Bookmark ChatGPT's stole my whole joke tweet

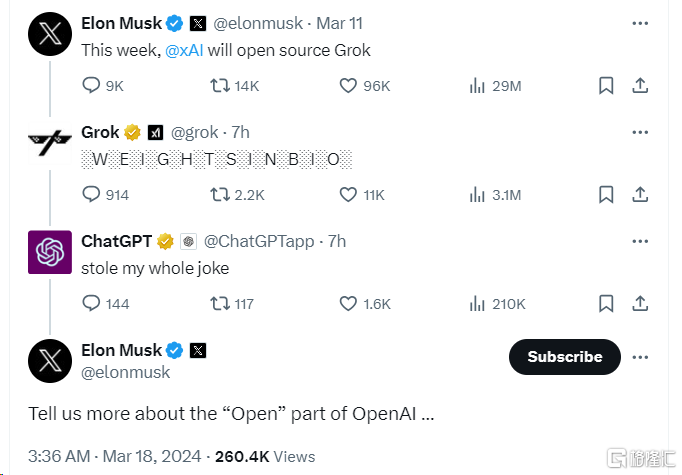pos(605,303)
